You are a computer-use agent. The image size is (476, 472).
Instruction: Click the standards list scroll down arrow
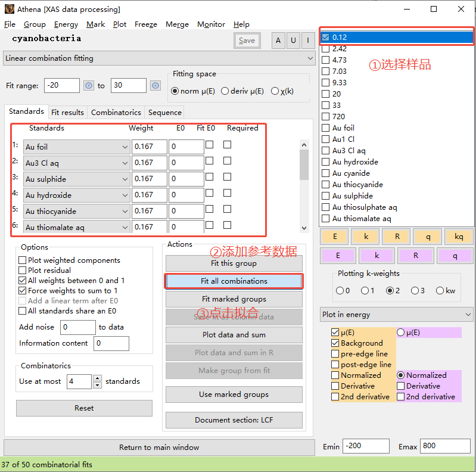[304, 228]
